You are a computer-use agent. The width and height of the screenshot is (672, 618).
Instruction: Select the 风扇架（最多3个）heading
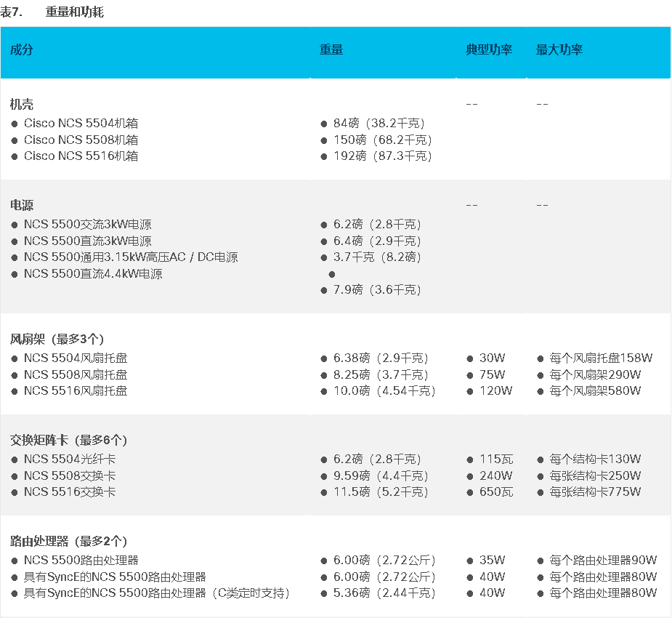coord(57,340)
